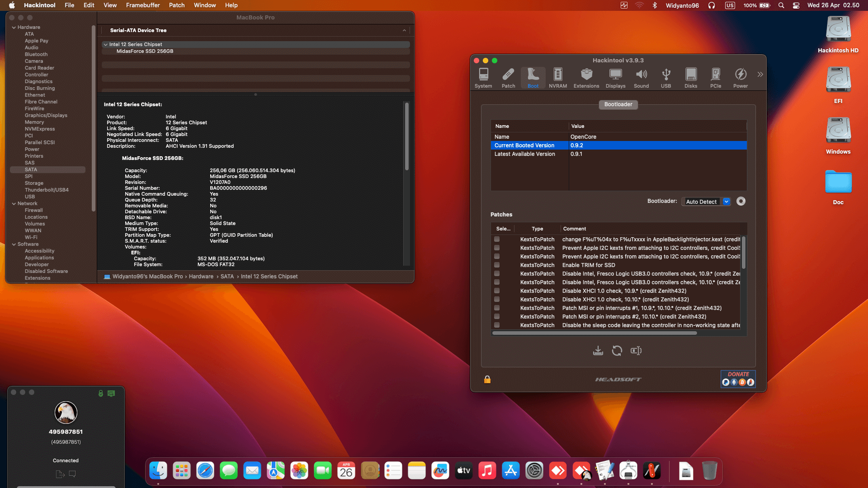The image size is (868, 488).
Task: Open the Extensions toolbar icon
Action: 586,78
